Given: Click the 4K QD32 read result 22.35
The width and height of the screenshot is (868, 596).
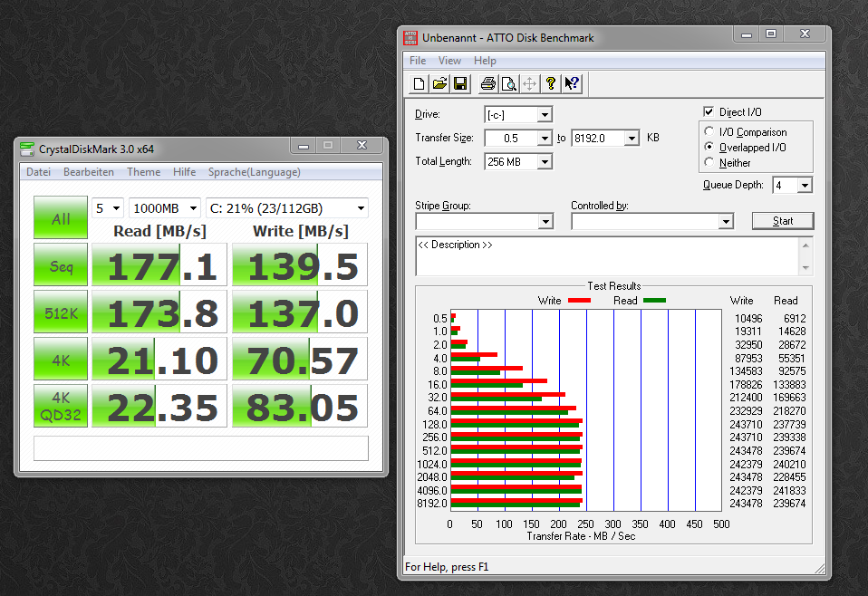Looking at the screenshot, I should click(159, 406).
